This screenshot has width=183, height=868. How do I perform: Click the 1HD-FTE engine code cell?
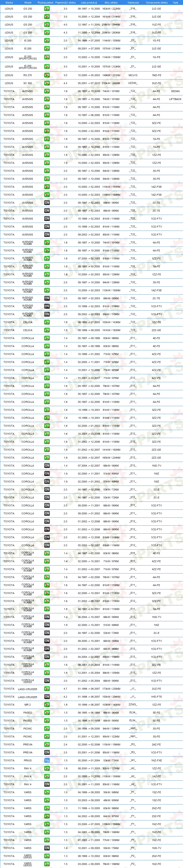(x=156, y=697)
